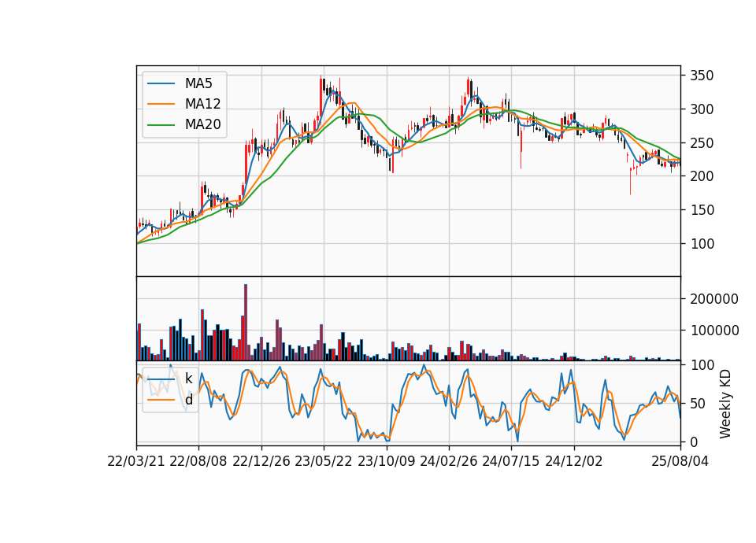
Task: Click the 100 price axis label of price chart
Action: pos(702,244)
